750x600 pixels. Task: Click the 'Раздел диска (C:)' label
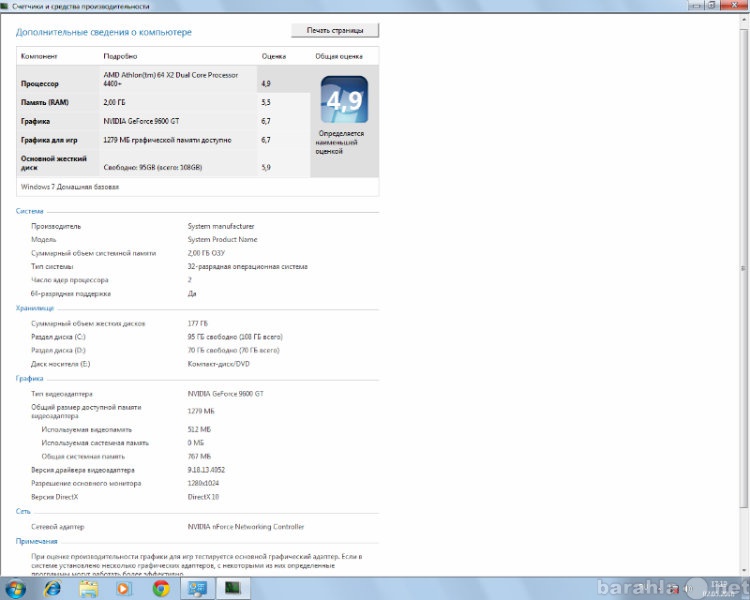tap(58, 337)
